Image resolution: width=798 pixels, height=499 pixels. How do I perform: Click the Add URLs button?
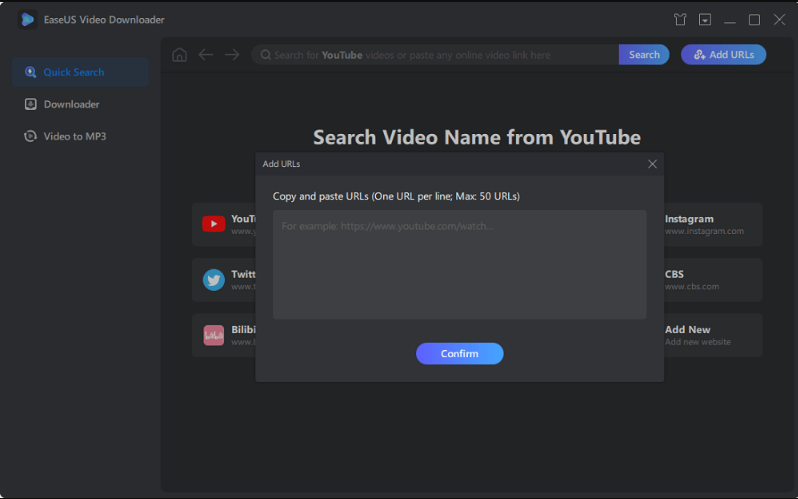(x=724, y=55)
